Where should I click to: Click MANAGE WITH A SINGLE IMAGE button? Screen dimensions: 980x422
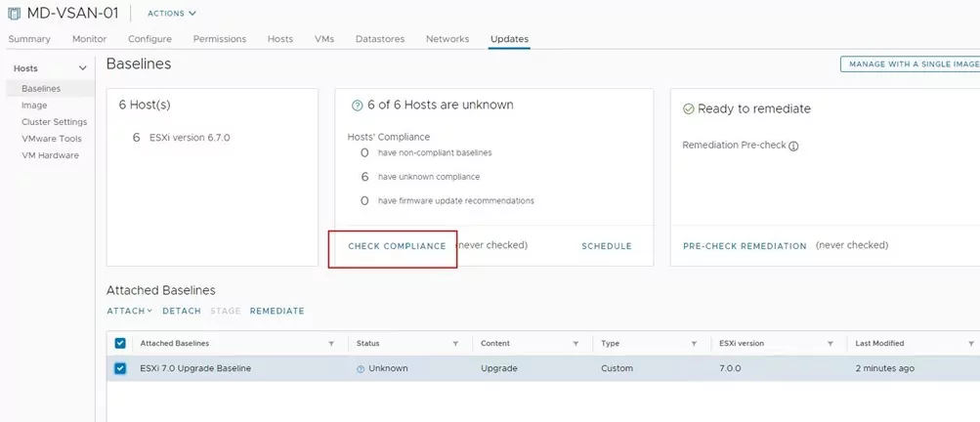[912, 63]
